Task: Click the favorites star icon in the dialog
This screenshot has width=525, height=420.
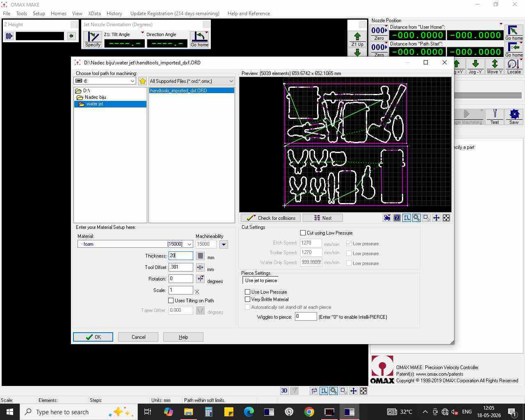Action: [x=142, y=81]
